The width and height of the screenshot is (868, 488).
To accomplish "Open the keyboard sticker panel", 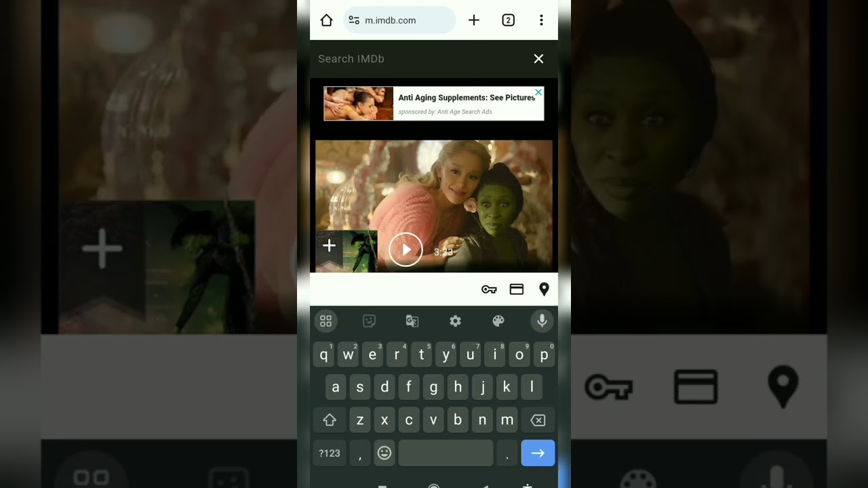I will point(369,321).
